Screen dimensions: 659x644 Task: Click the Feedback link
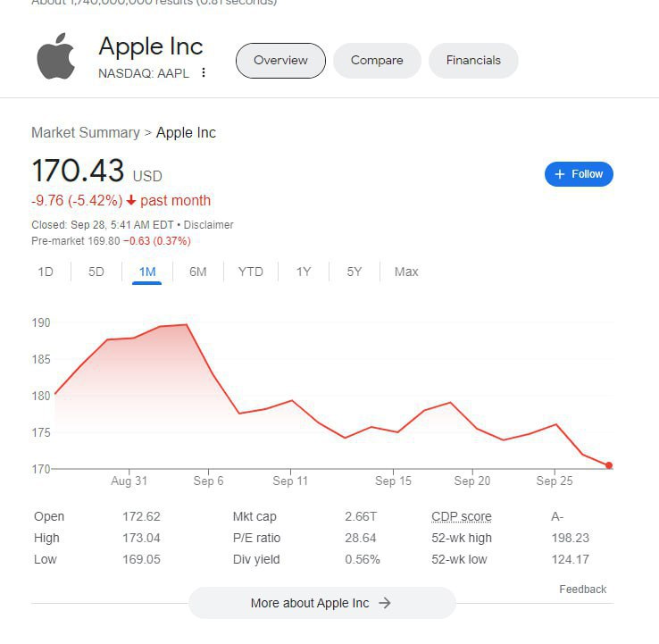point(582,590)
